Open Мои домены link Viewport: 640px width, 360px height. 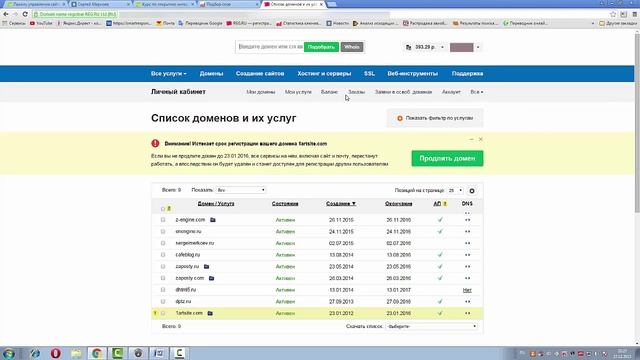tap(260, 92)
